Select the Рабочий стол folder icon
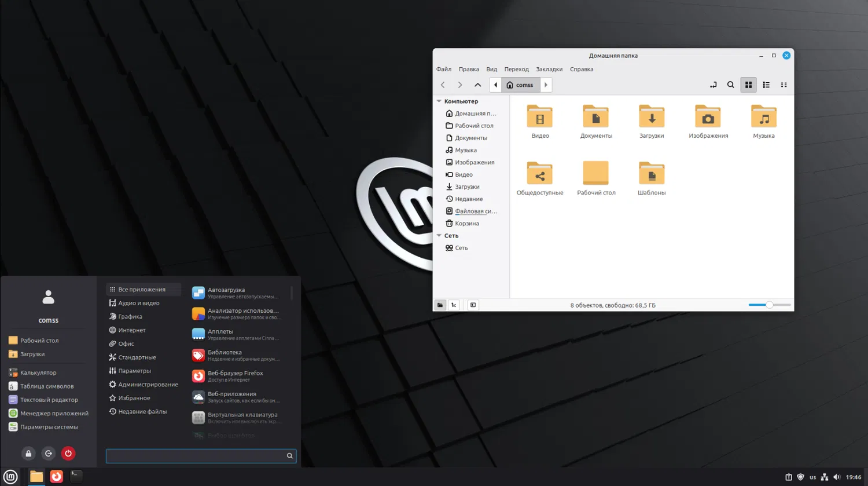This screenshot has height=486, width=868. coord(596,173)
